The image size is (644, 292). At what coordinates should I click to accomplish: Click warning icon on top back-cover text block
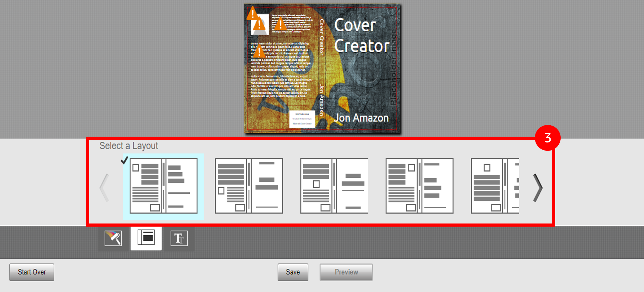click(280, 24)
